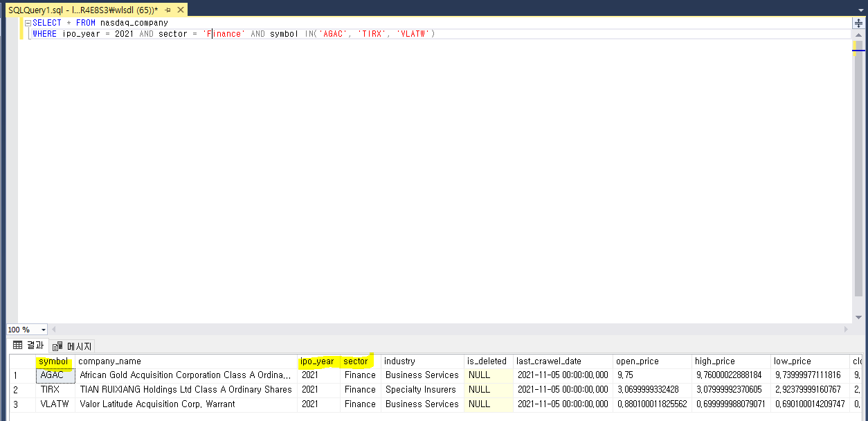
Task: Select the VLATW symbol cell
Action: [55, 404]
